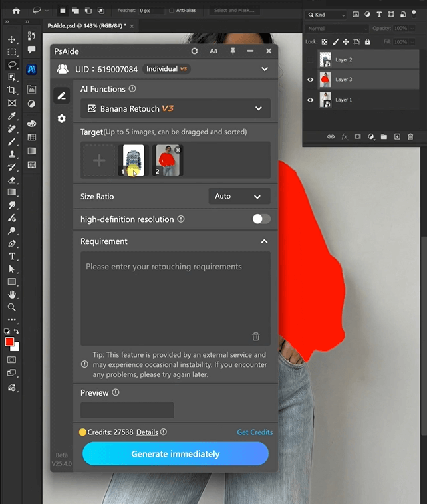The width and height of the screenshot is (427, 504).
Task: Open layer filter Kind dropdown
Action: pyautogui.click(x=326, y=15)
